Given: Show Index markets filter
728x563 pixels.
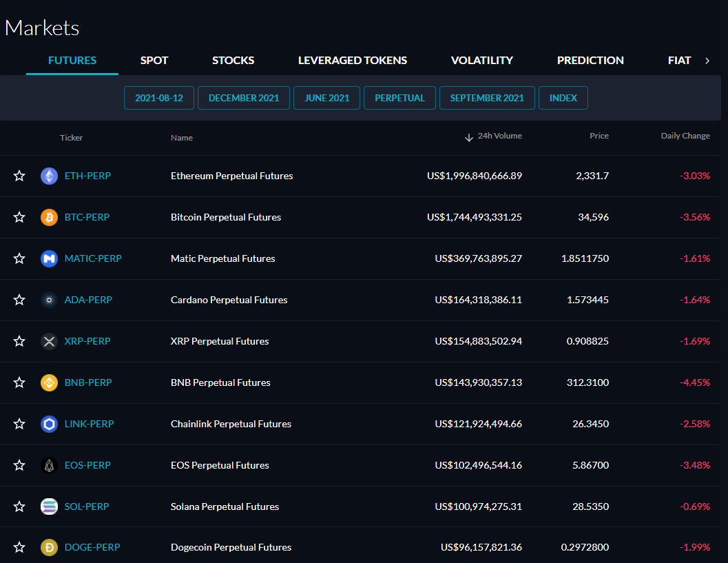Looking at the screenshot, I should point(563,98).
